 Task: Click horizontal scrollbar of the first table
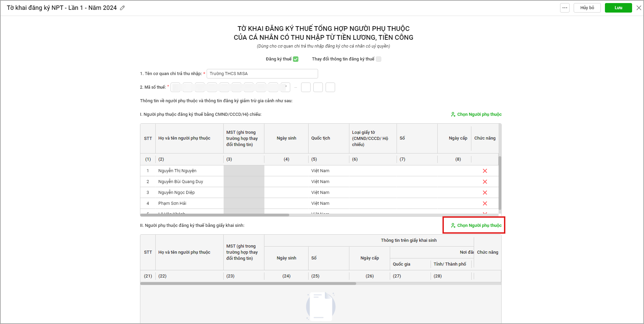[x=215, y=215]
